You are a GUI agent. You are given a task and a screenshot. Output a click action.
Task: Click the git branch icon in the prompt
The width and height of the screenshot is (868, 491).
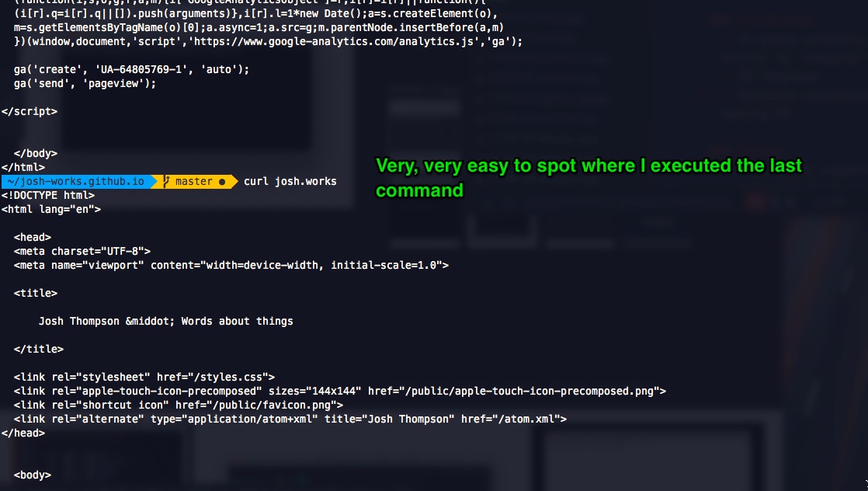pyautogui.click(x=166, y=181)
